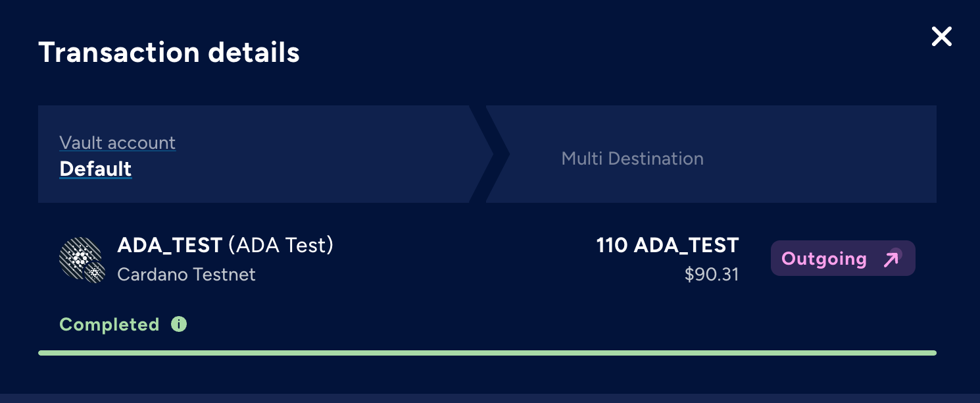Click the diagonal arrow icon in Outgoing badge
This screenshot has width=980, height=403.
point(891,259)
